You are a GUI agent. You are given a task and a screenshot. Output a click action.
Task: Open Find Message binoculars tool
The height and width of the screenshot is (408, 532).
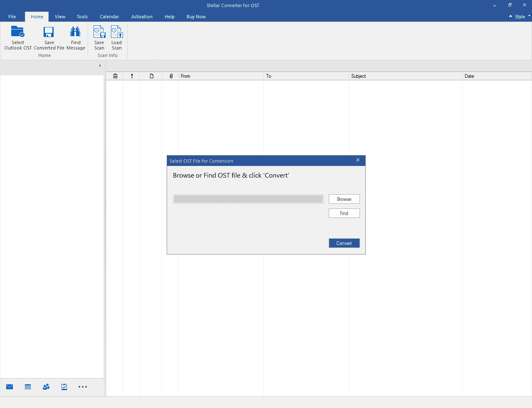[x=76, y=32]
